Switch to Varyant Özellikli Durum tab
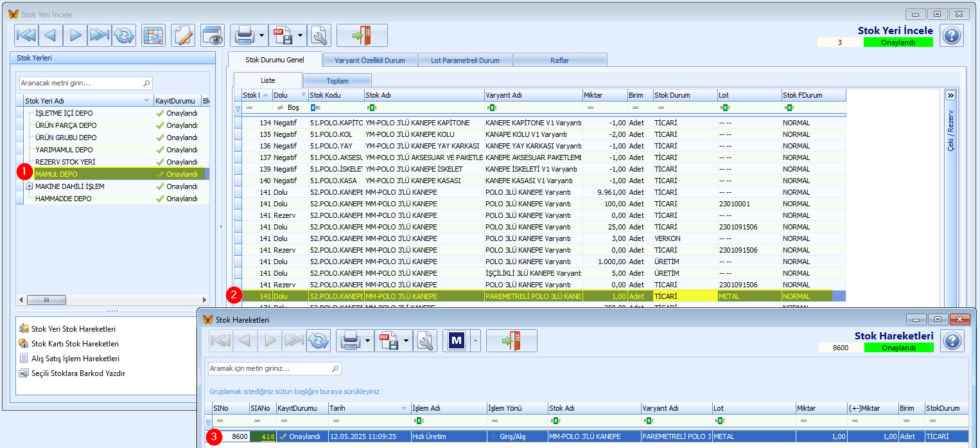Viewport: 980px width, 448px height. (369, 60)
